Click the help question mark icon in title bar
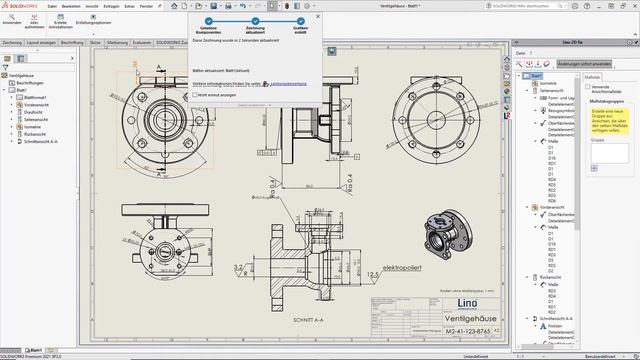This screenshot has width=640, height=360. tap(587, 6)
